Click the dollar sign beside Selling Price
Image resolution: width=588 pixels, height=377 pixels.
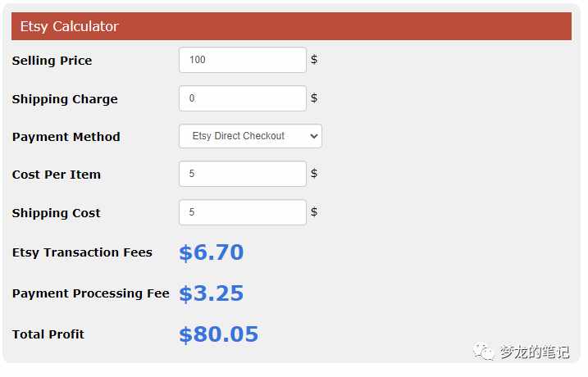314,60
